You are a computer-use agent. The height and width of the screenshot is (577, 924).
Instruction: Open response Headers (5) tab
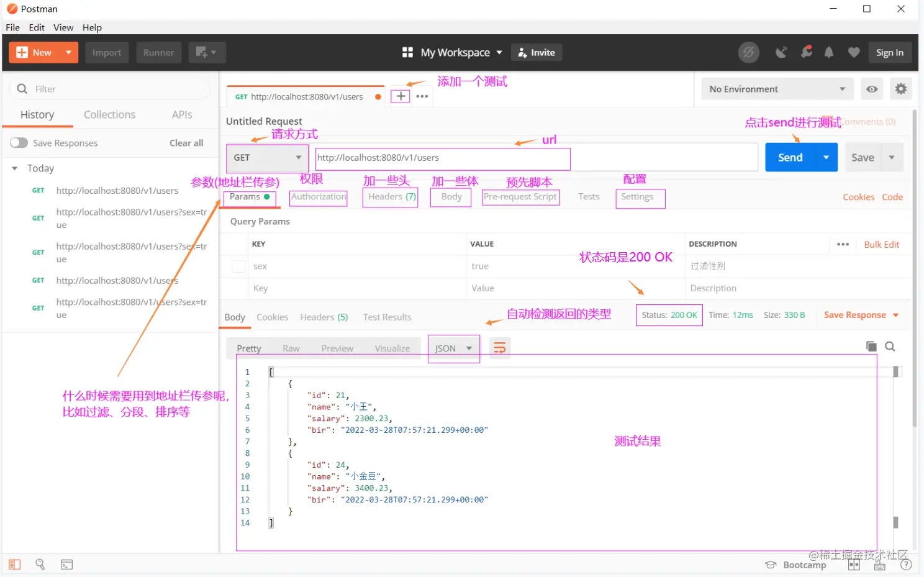(324, 317)
